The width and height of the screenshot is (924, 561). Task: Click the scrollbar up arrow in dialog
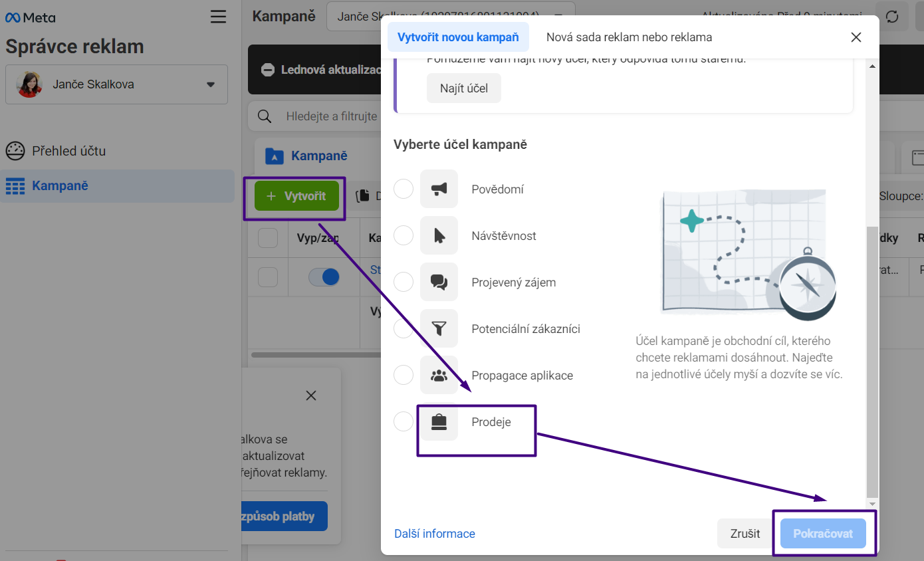coord(873,66)
